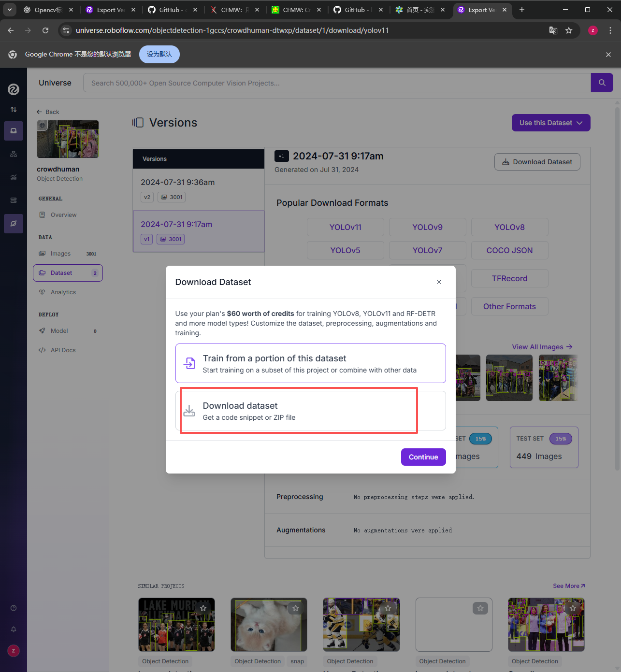Click the Universe search field

point(337,83)
